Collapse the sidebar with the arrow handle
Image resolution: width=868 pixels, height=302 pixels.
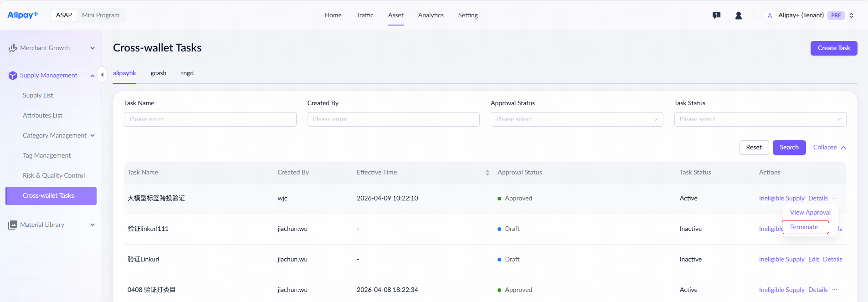click(102, 75)
